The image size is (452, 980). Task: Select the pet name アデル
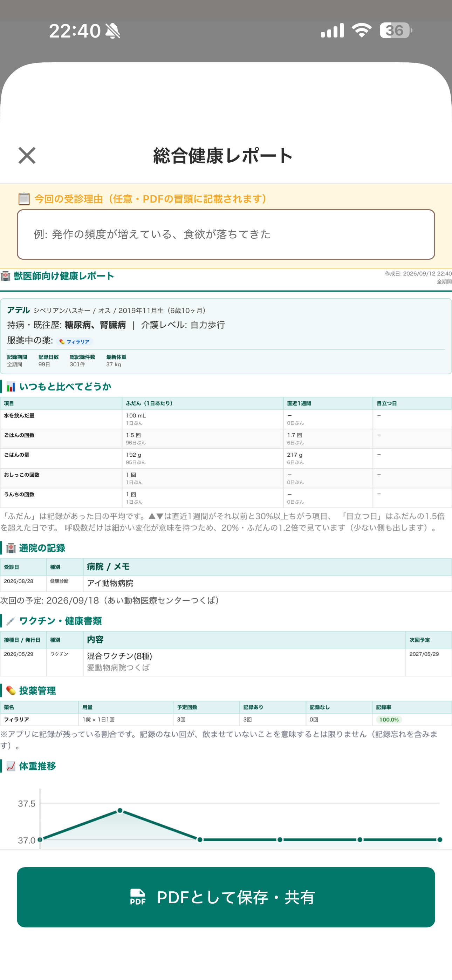click(x=19, y=310)
